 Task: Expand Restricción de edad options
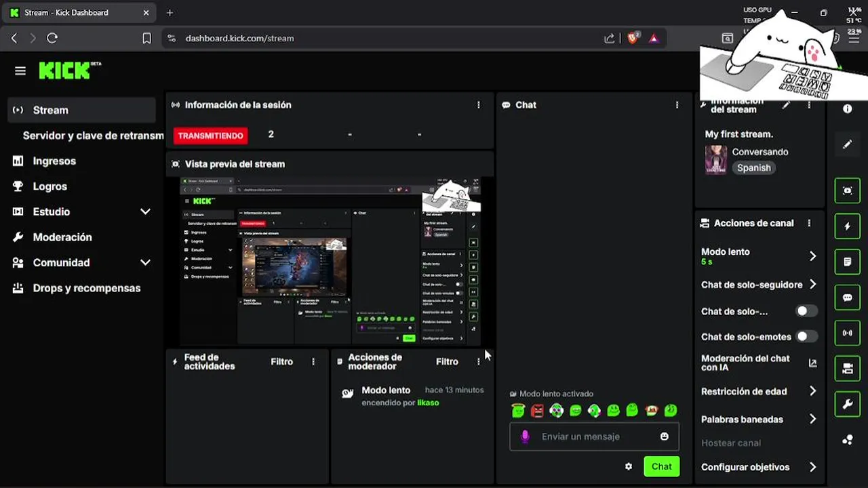tap(812, 391)
